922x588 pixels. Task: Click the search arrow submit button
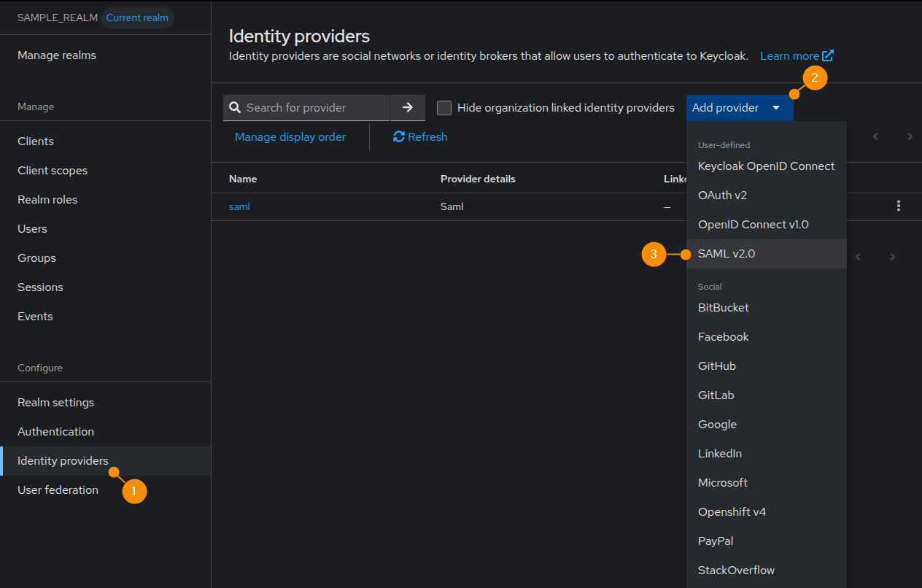click(407, 108)
